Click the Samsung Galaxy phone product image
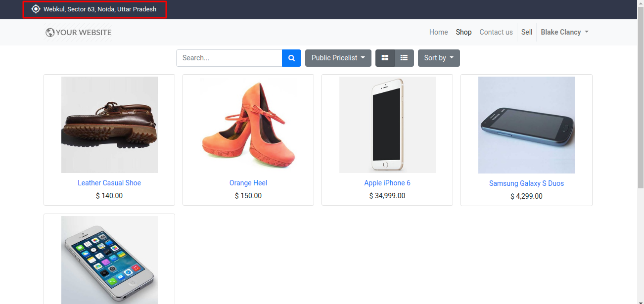 (526, 125)
